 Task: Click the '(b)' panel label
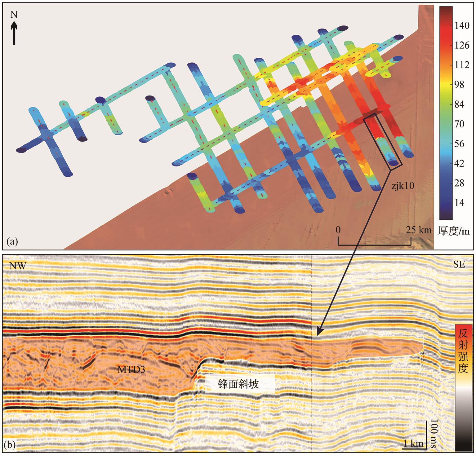9,445
